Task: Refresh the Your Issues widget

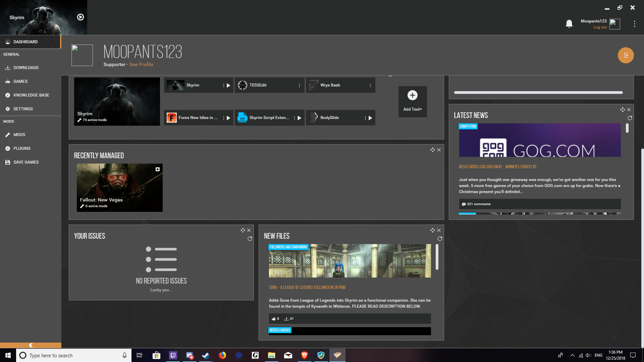Action: point(250,239)
